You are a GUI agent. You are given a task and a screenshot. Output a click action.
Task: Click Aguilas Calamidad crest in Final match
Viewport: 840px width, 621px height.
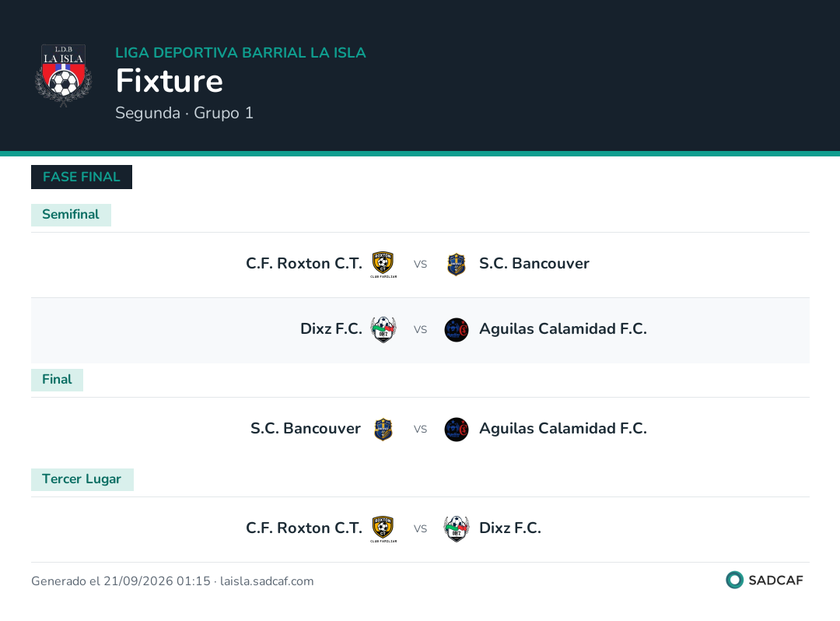click(x=457, y=430)
